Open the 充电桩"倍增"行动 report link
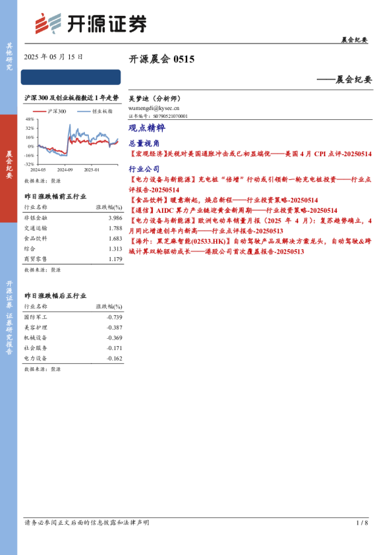The width and height of the screenshot is (392, 555). [250, 185]
